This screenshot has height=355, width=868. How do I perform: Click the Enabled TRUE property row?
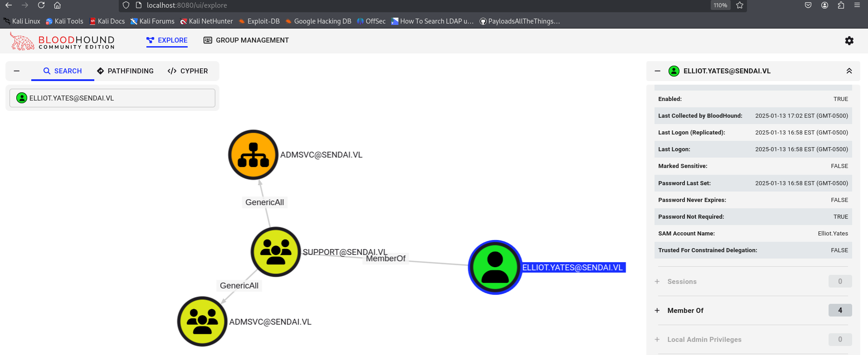753,99
